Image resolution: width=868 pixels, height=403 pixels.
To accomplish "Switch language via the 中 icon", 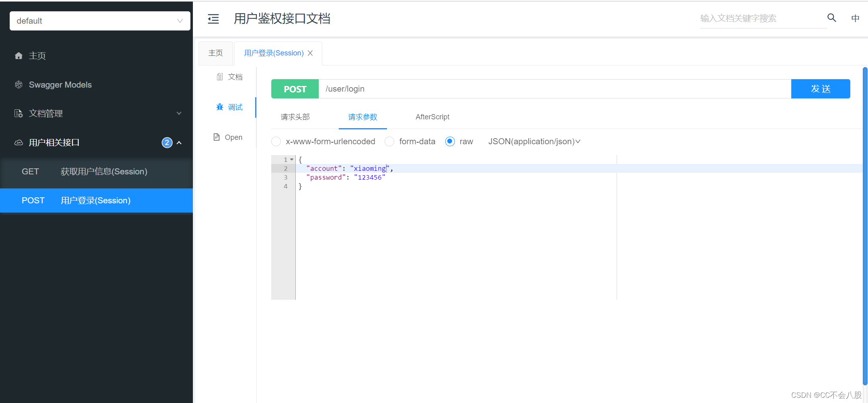I will pos(855,18).
